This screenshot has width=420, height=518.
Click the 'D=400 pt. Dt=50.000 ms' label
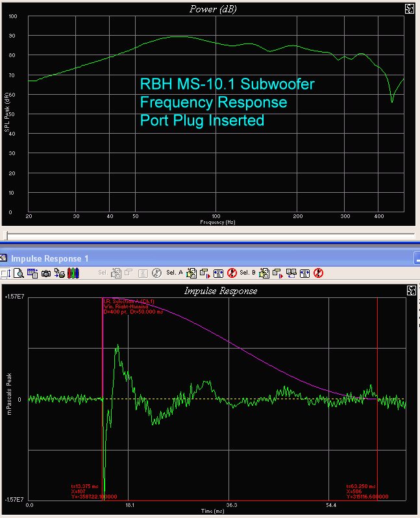(133, 312)
